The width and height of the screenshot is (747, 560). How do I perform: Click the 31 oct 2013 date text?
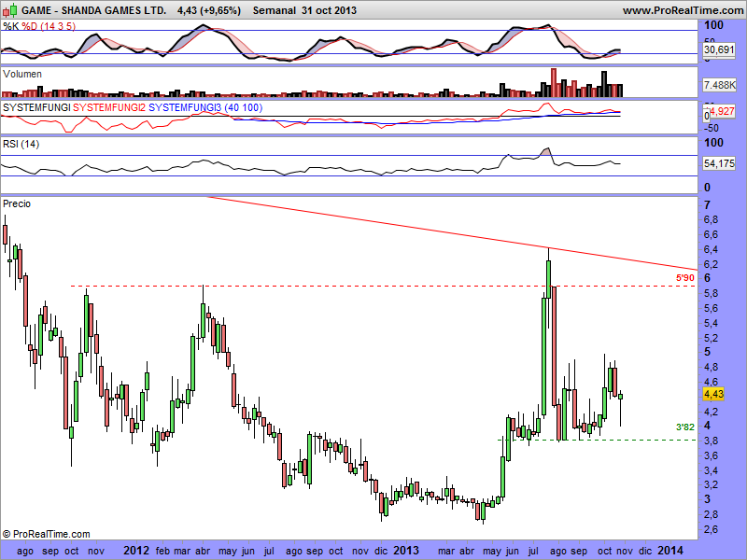tap(329, 10)
